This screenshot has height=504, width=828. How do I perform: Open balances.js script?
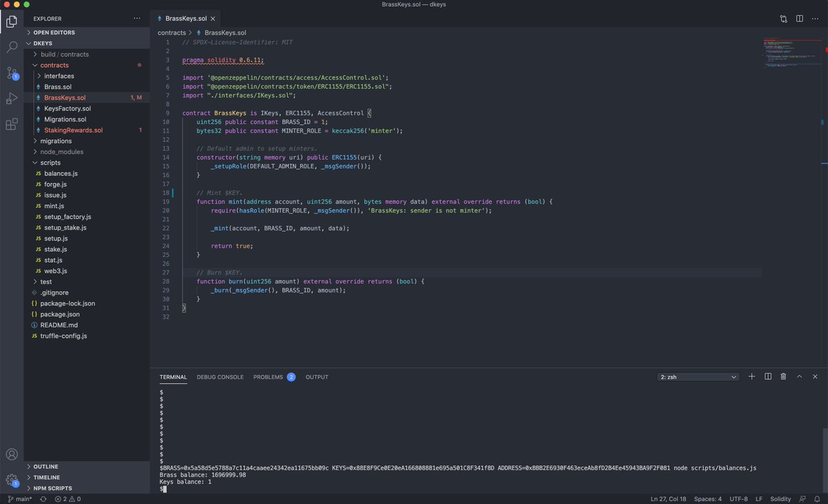pos(87,173)
